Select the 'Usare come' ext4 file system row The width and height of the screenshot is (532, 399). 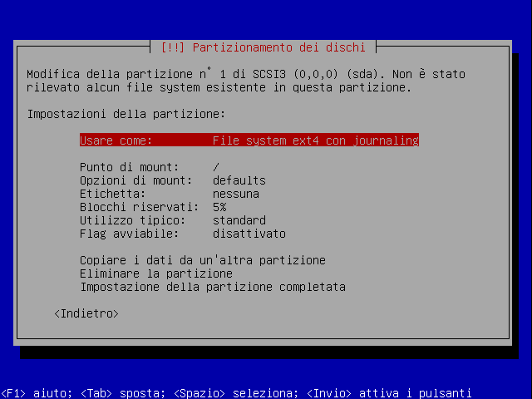[x=249, y=140]
